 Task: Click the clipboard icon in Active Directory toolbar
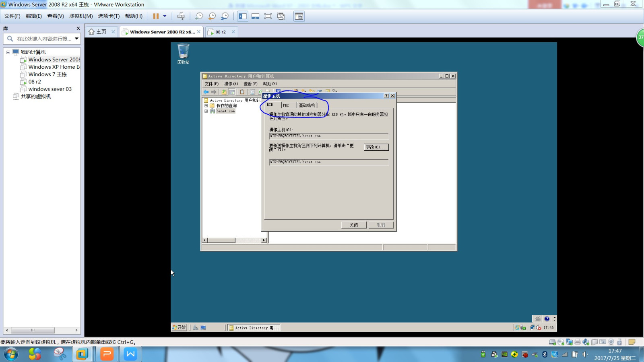point(242,92)
